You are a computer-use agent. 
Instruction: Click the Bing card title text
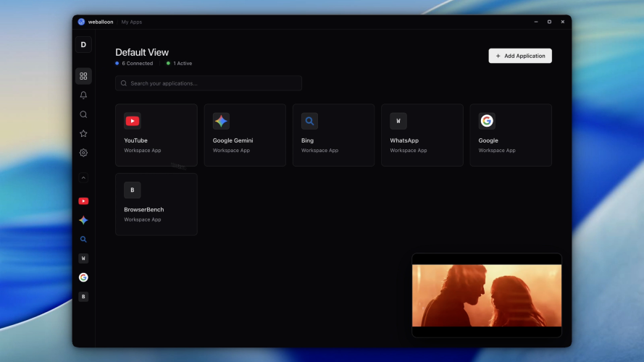tap(307, 140)
